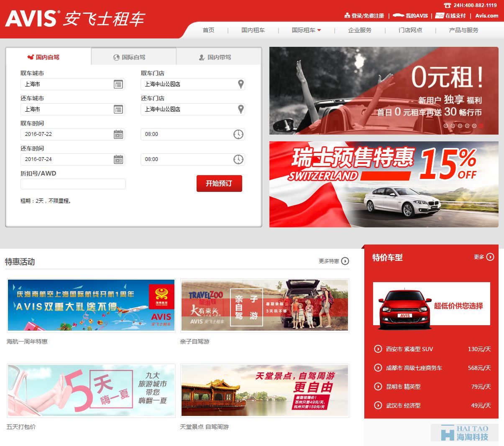Open the 08:00 pickup time field

coord(186,134)
